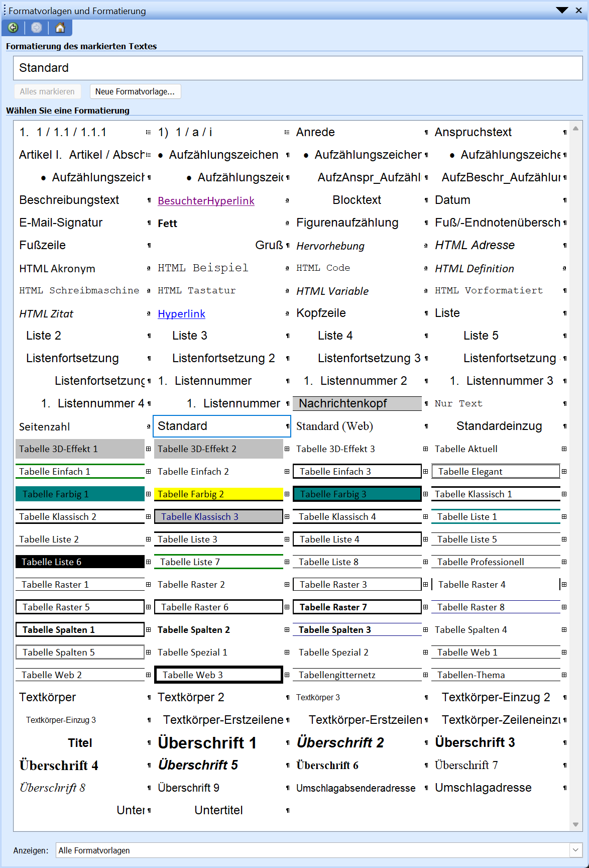Select the Anspruchstext style

pos(473,132)
